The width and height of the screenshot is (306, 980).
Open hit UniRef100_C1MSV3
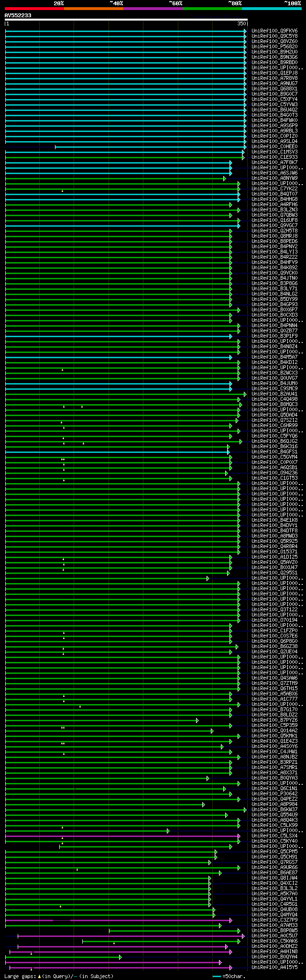pyautogui.click(x=274, y=152)
